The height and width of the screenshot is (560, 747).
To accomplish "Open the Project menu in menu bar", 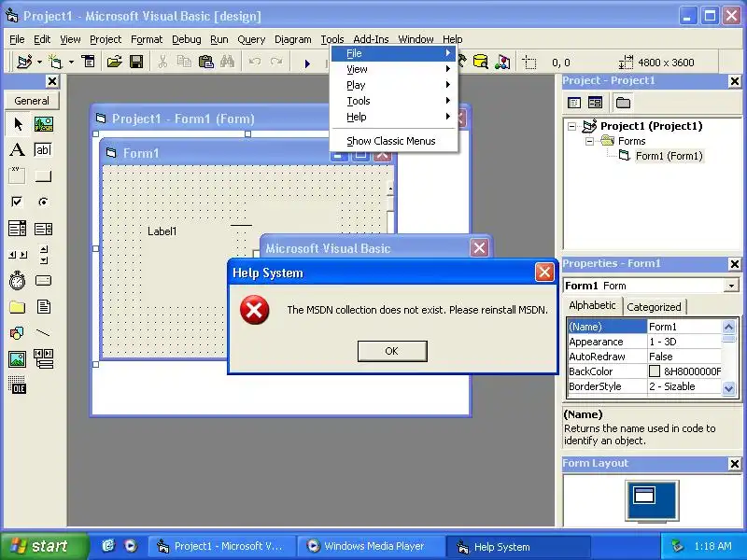I will click(106, 39).
